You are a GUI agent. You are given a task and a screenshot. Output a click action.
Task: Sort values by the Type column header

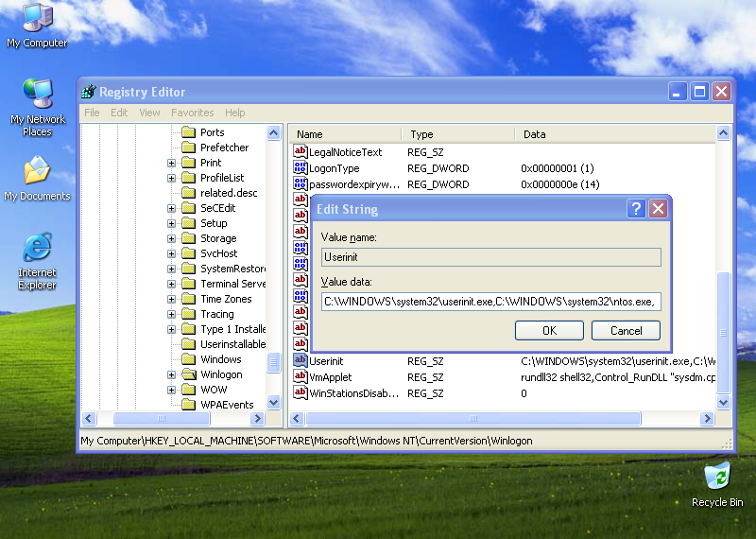[458, 134]
